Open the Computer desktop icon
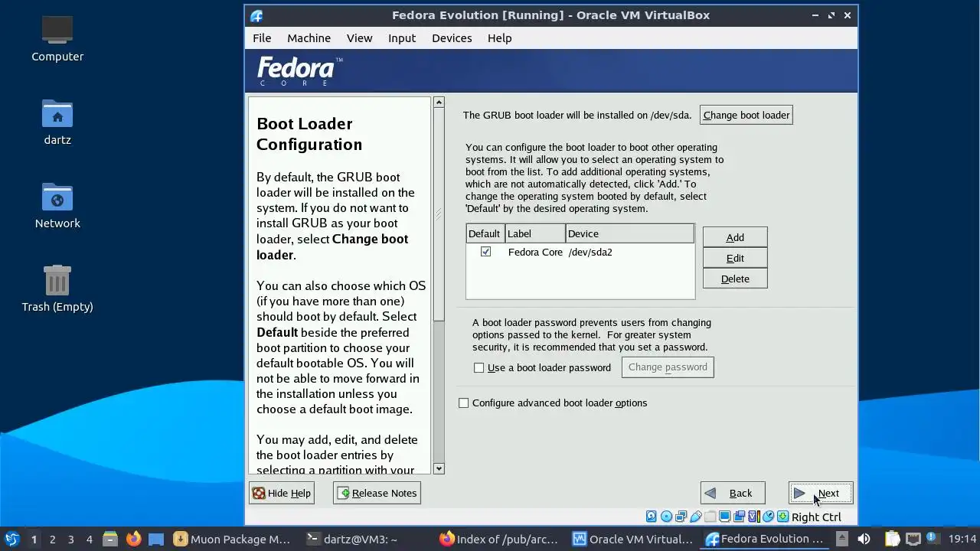Screen dimensions: 980x551 (57, 38)
